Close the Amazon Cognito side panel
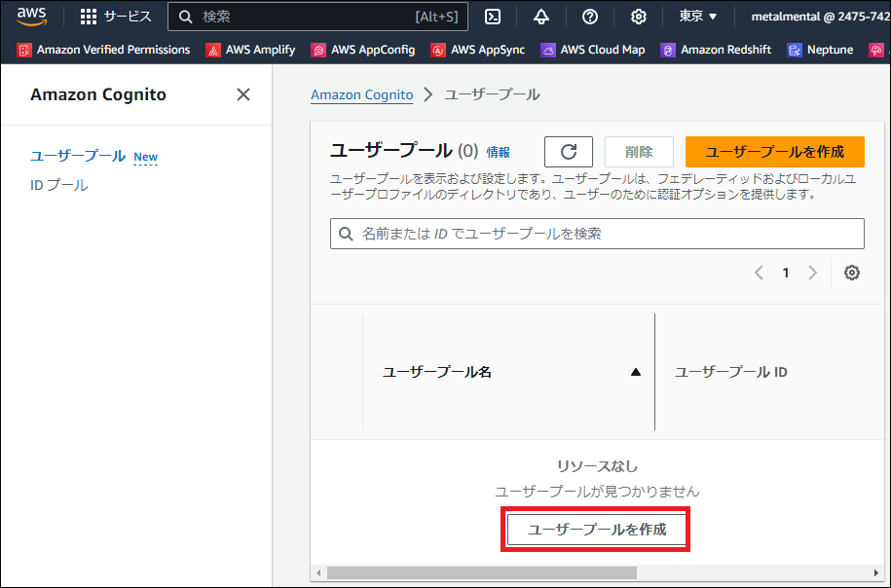 coord(243,94)
